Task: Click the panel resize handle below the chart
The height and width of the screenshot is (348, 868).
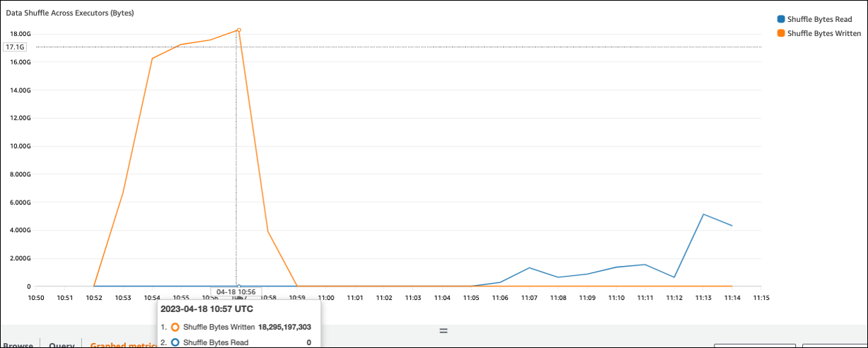Action: (x=444, y=330)
